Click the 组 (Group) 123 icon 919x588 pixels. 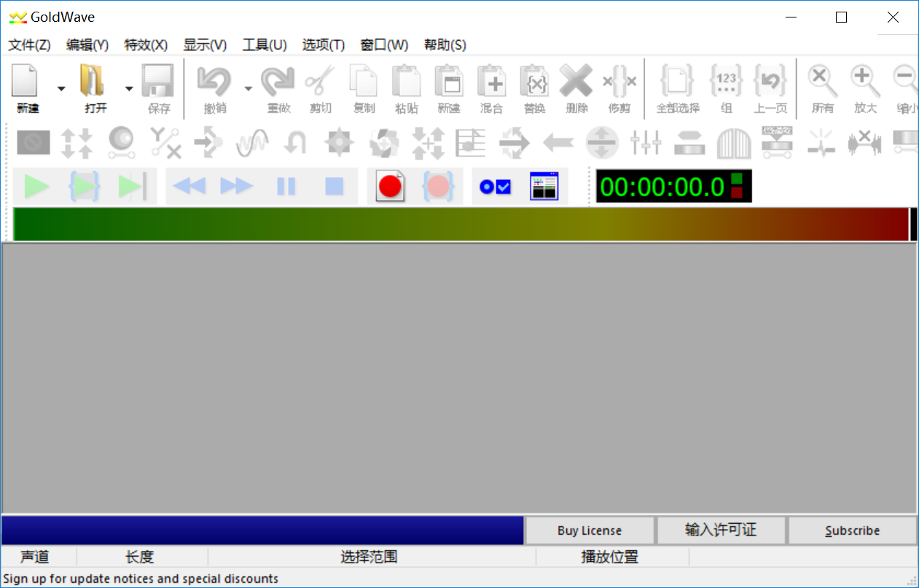pos(726,81)
